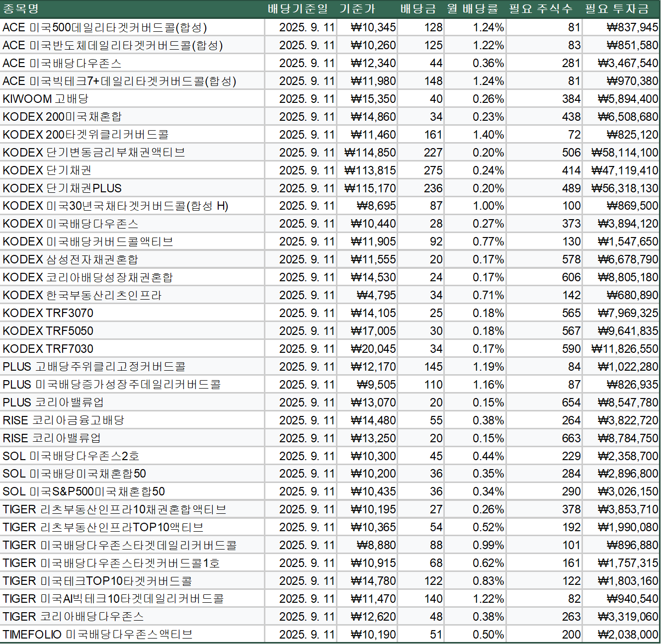Select TIGER 리츠부동산인프라TOP10액티브 cell
Image resolution: width=661 pixels, height=644 pixels.
pos(132,527)
